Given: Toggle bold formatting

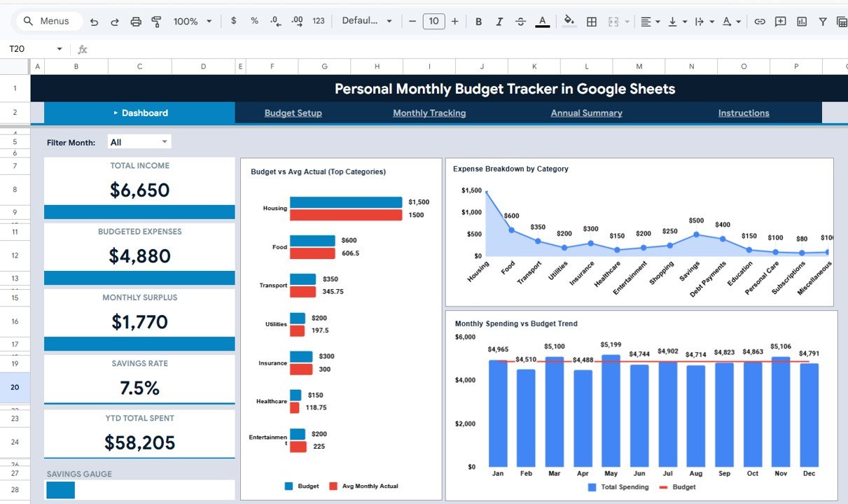Looking at the screenshot, I should 478,21.
